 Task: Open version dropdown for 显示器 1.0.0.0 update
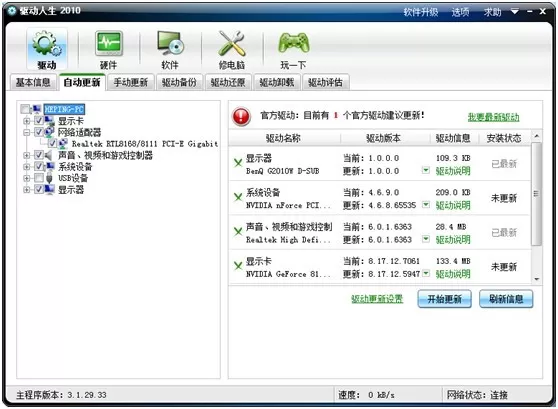pos(426,170)
